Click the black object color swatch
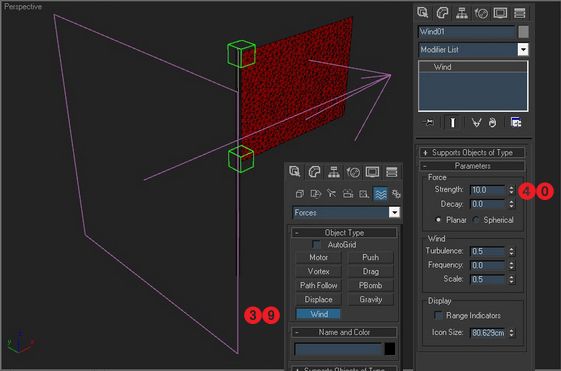Image resolution: width=561 pixels, height=371 pixels. coord(390,349)
